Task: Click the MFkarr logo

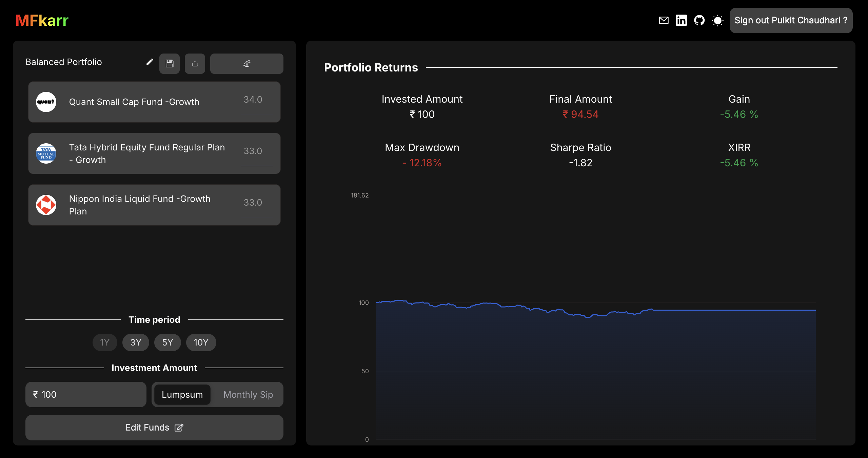Action: point(42,20)
